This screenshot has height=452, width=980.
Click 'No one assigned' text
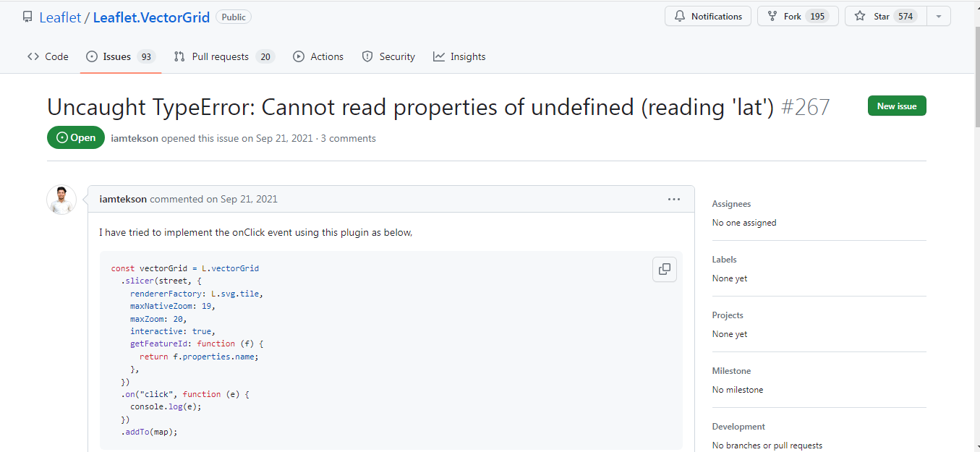click(x=744, y=223)
